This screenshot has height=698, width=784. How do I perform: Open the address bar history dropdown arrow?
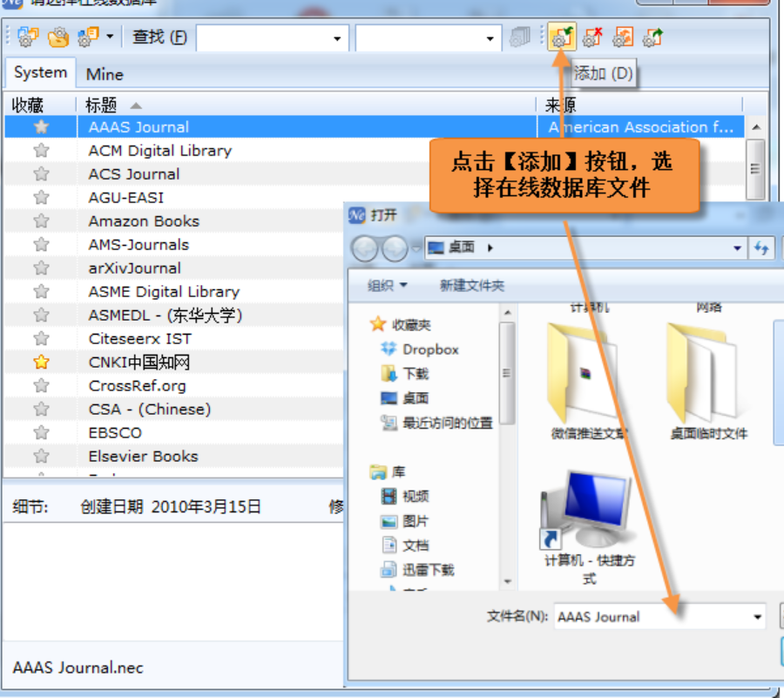737,248
